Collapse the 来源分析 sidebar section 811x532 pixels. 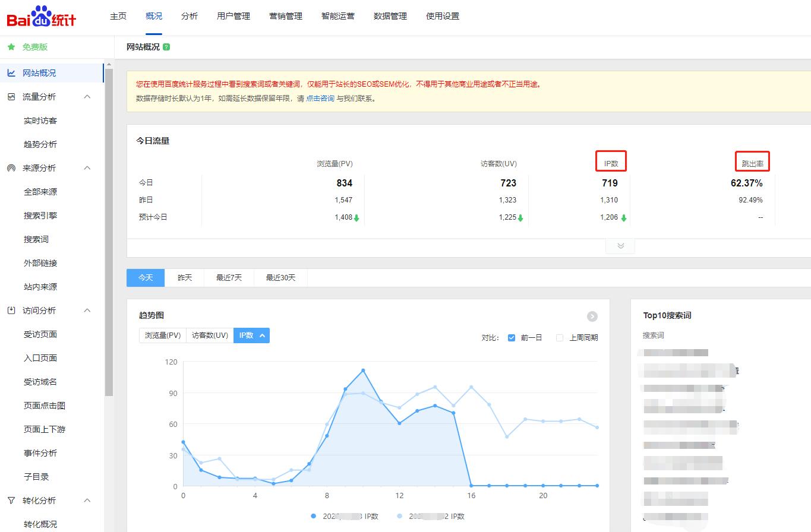tap(87, 167)
